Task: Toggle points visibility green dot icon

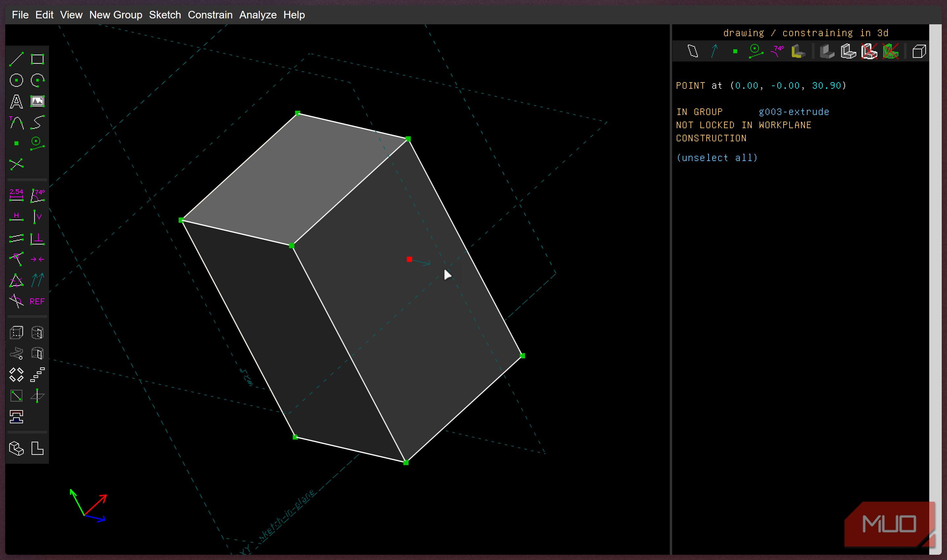Action: [735, 51]
